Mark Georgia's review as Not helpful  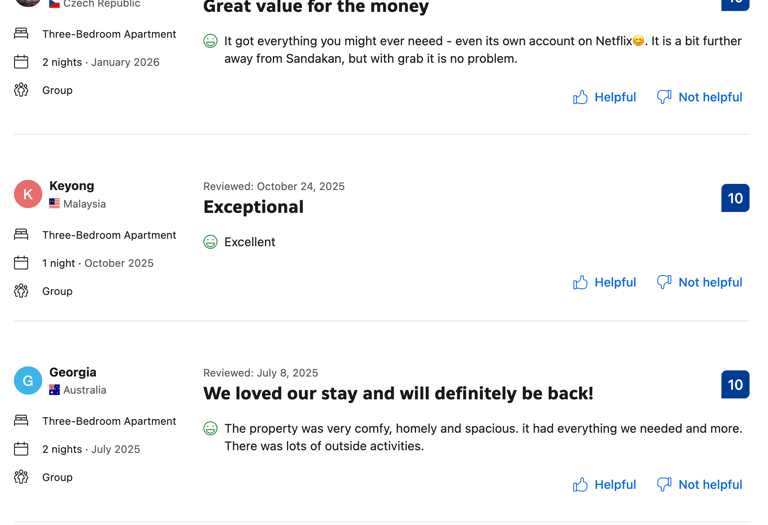point(699,484)
